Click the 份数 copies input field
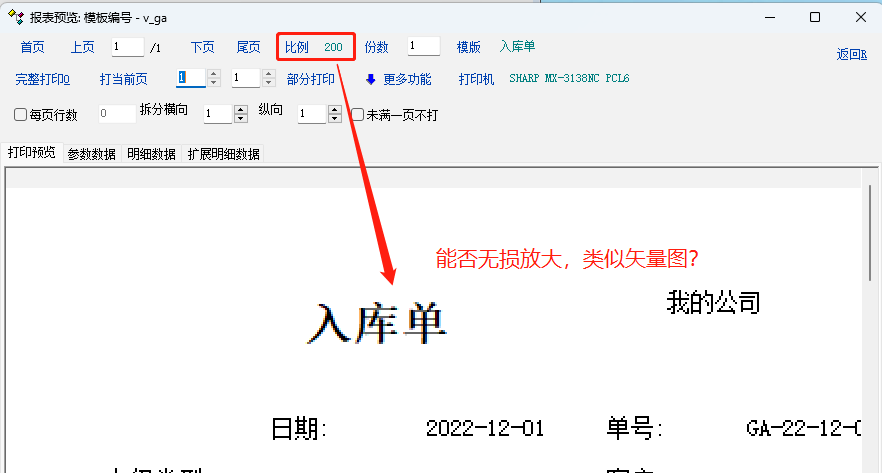Viewport: 882px width, 473px height. [x=423, y=47]
